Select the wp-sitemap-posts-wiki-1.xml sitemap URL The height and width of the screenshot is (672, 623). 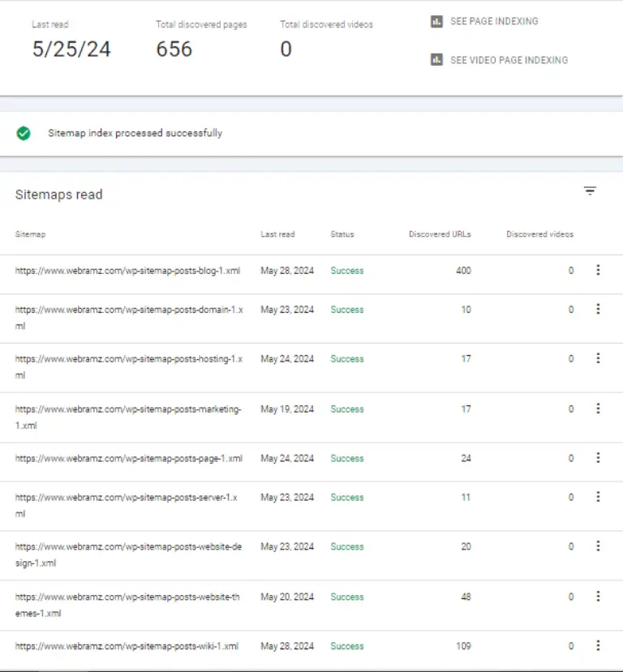(x=127, y=646)
